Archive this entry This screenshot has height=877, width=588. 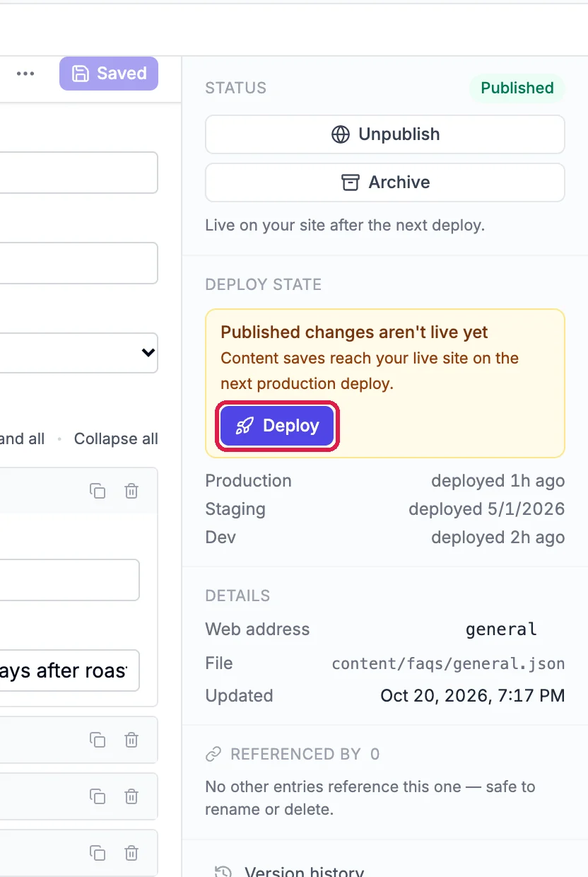385,182
